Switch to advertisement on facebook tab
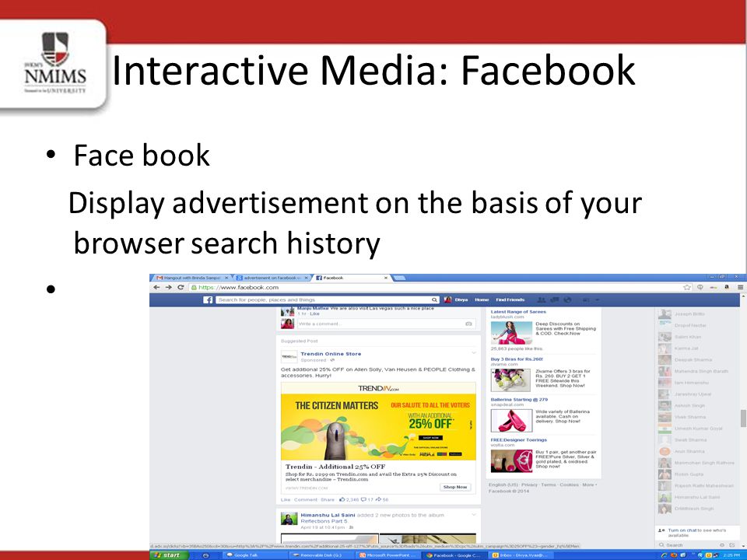 pyautogui.click(x=272, y=278)
